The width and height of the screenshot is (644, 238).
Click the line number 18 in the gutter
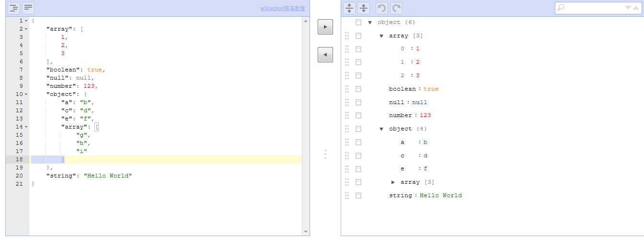[19, 159]
